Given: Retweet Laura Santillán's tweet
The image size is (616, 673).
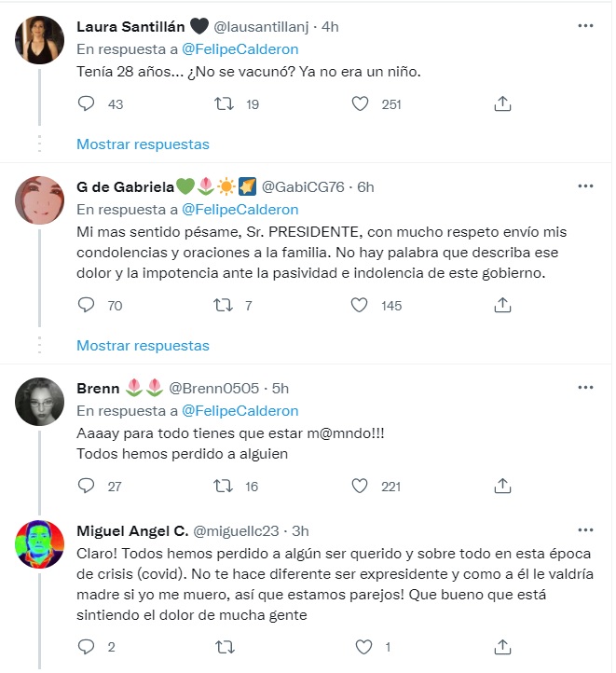Looking at the screenshot, I should (x=224, y=104).
